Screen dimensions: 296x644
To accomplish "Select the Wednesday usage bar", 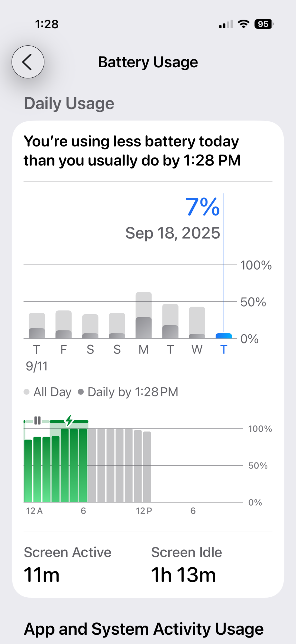I will coord(197,323).
